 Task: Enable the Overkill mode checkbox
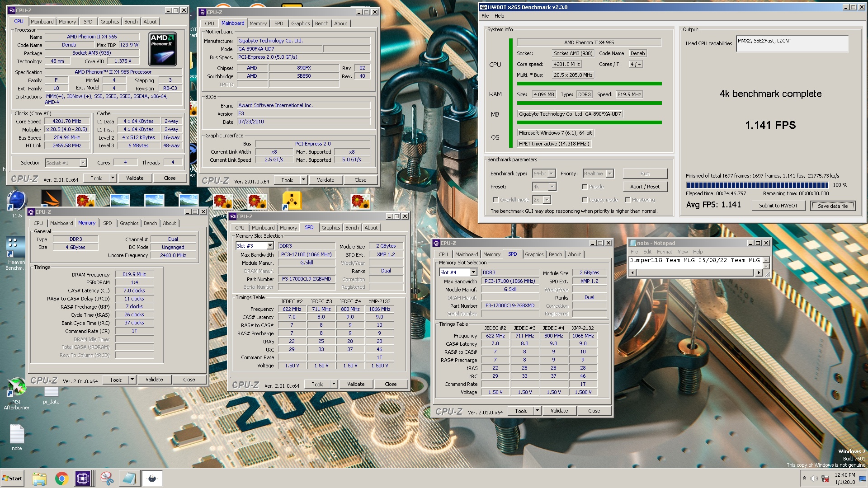[495, 200]
